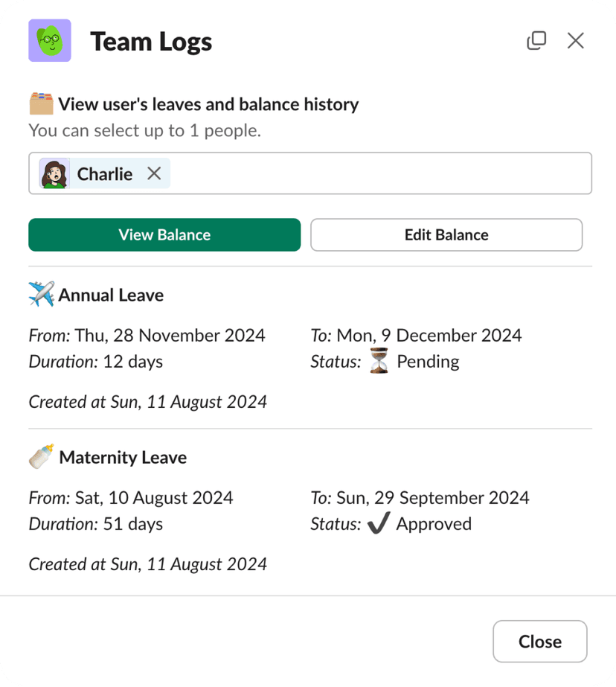
Task: Click the Pending status text
Action: 428,362
